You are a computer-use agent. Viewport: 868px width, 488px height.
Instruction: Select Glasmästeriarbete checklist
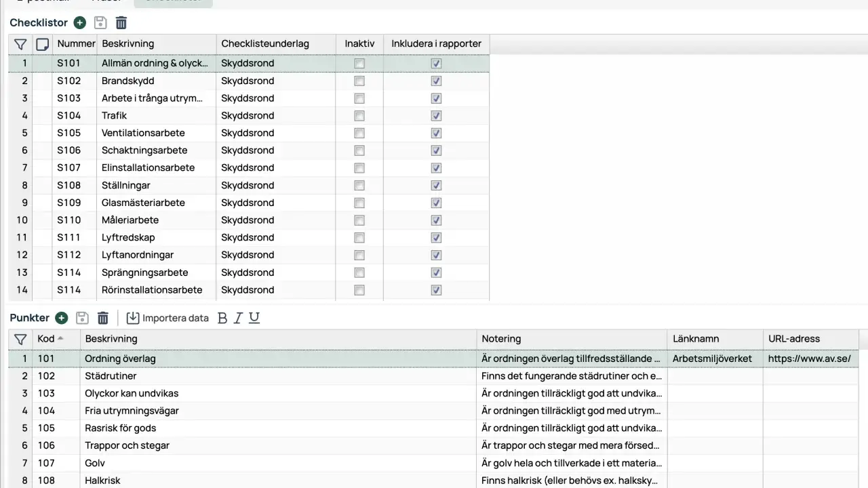pos(249,203)
